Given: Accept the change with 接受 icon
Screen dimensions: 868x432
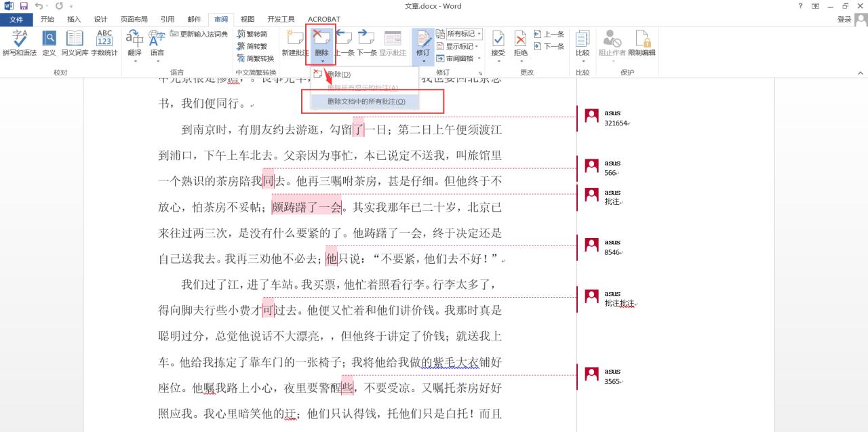Looking at the screenshot, I should click(498, 39).
